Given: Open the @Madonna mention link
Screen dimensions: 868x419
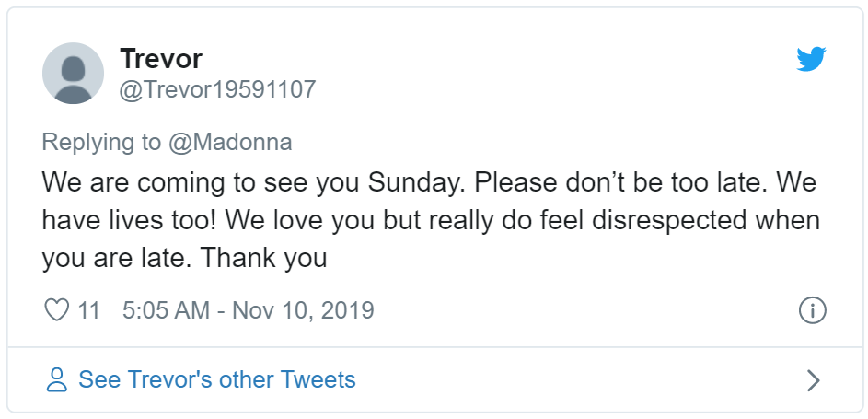Looking at the screenshot, I should point(230,142).
